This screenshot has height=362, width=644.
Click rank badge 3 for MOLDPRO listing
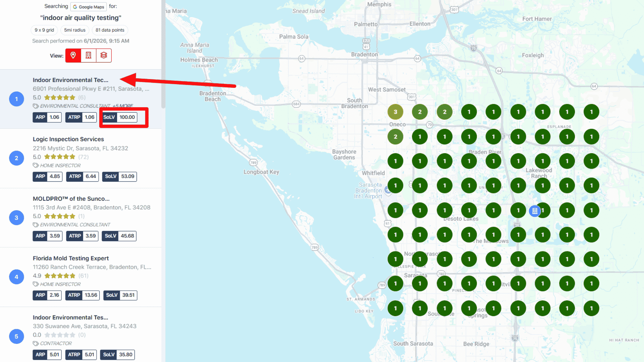pyautogui.click(x=16, y=218)
